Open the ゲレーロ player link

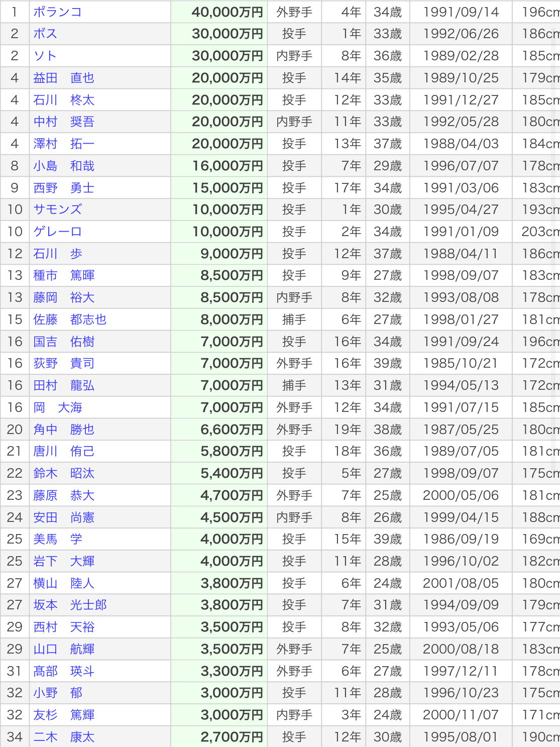(x=57, y=232)
